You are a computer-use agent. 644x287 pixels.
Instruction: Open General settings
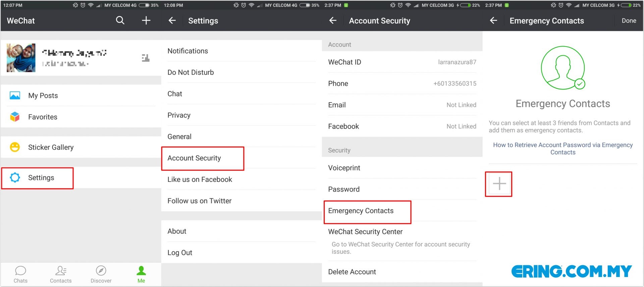coord(241,137)
